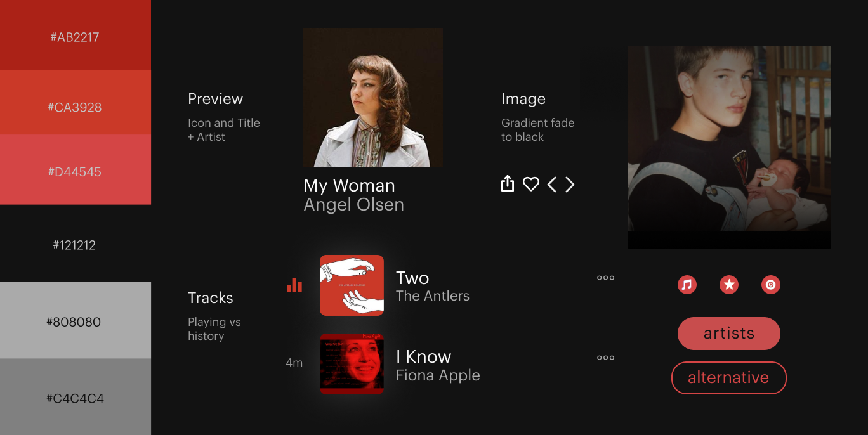Click the star circle icon
Viewport: 868px width, 435px height.
[x=729, y=285]
